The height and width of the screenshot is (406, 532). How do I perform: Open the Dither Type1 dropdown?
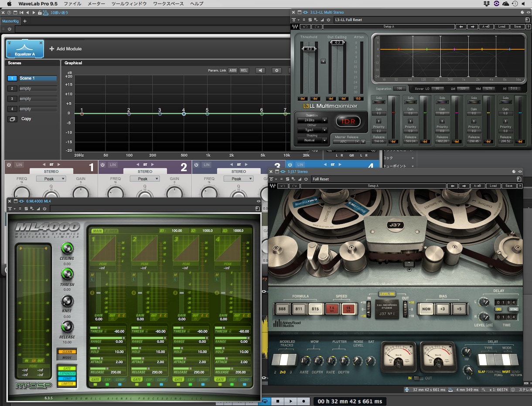click(x=312, y=130)
